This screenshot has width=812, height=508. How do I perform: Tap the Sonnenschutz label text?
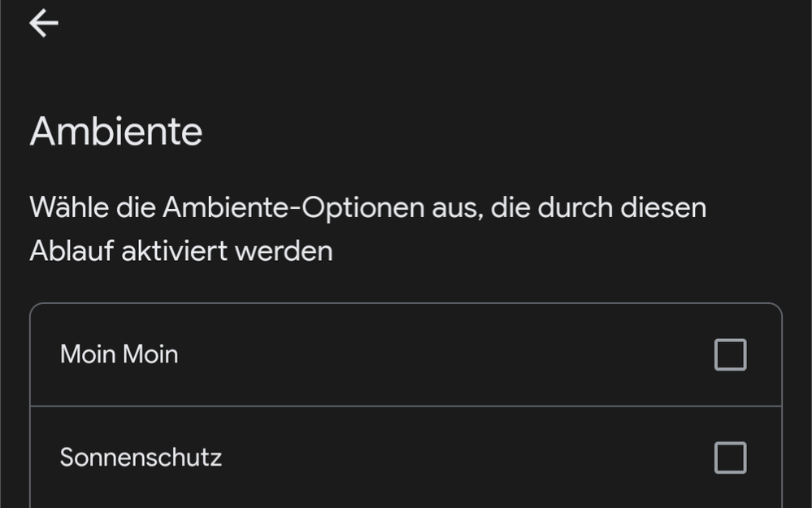(140, 458)
